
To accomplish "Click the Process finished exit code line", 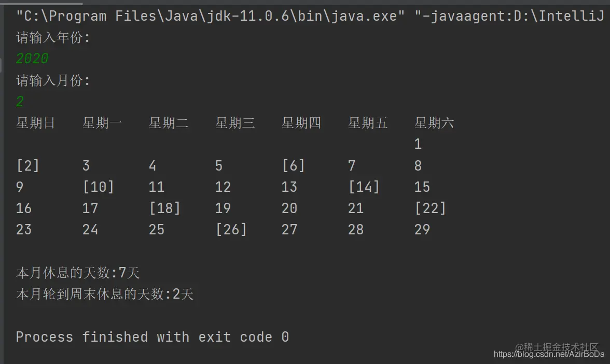I will 152,337.
